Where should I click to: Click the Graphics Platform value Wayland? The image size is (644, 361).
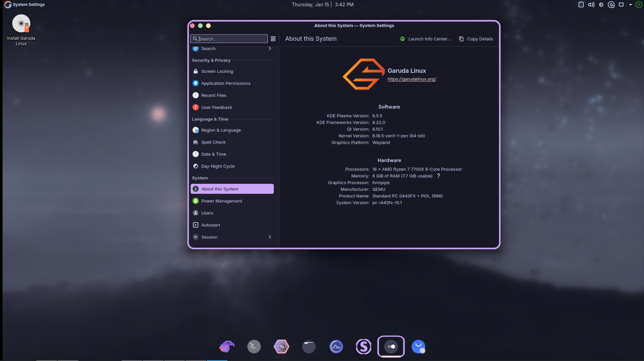click(381, 143)
